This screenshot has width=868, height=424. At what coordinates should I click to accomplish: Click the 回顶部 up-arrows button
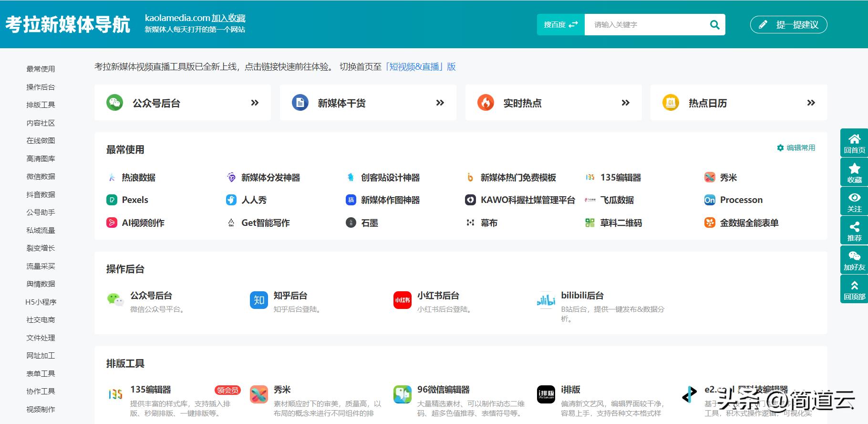(x=854, y=289)
